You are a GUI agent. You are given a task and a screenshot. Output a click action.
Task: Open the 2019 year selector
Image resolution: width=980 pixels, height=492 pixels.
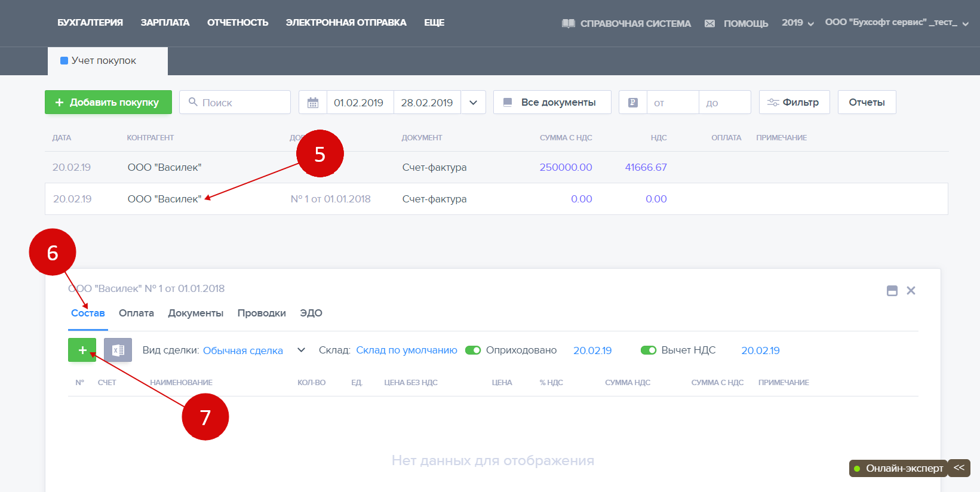point(797,23)
